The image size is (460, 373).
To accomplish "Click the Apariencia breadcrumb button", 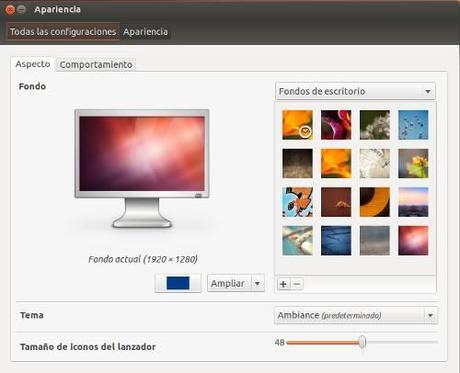I will pos(145,32).
